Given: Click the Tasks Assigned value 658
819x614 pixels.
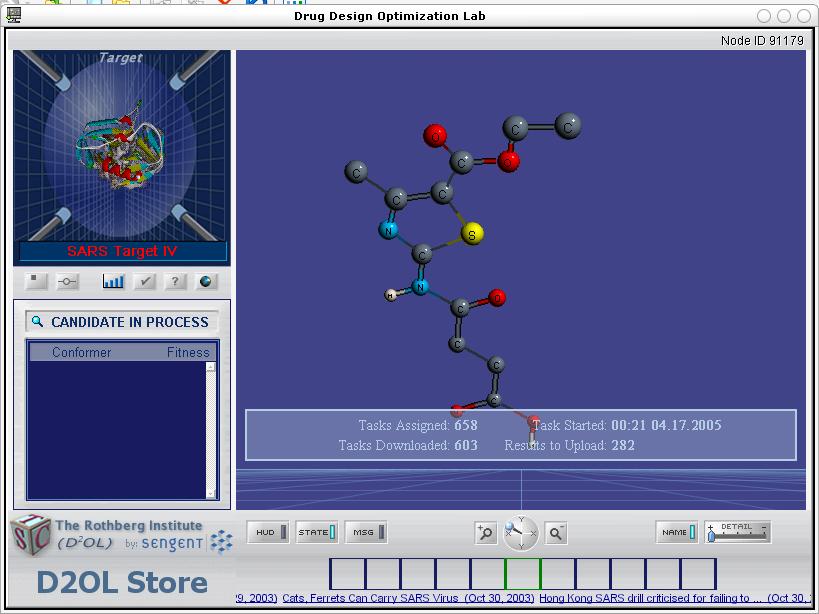Looking at the screenshot, I should [466, 426].
